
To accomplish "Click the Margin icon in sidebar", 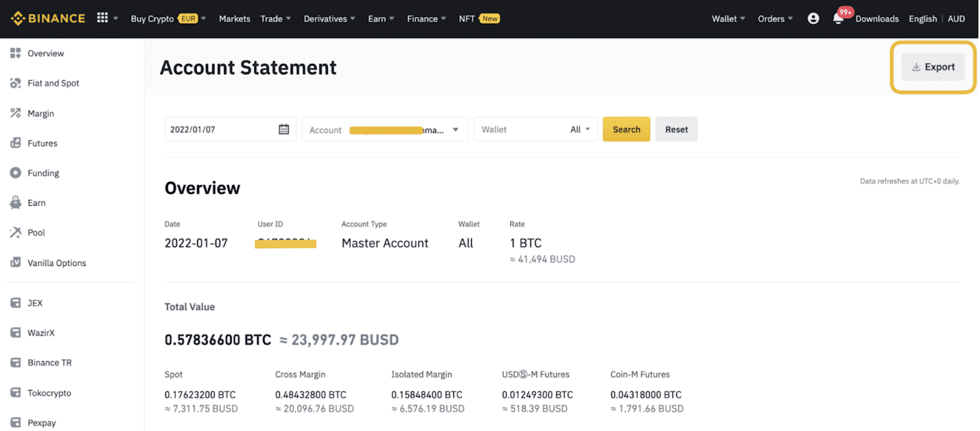I will coord(16,113).
